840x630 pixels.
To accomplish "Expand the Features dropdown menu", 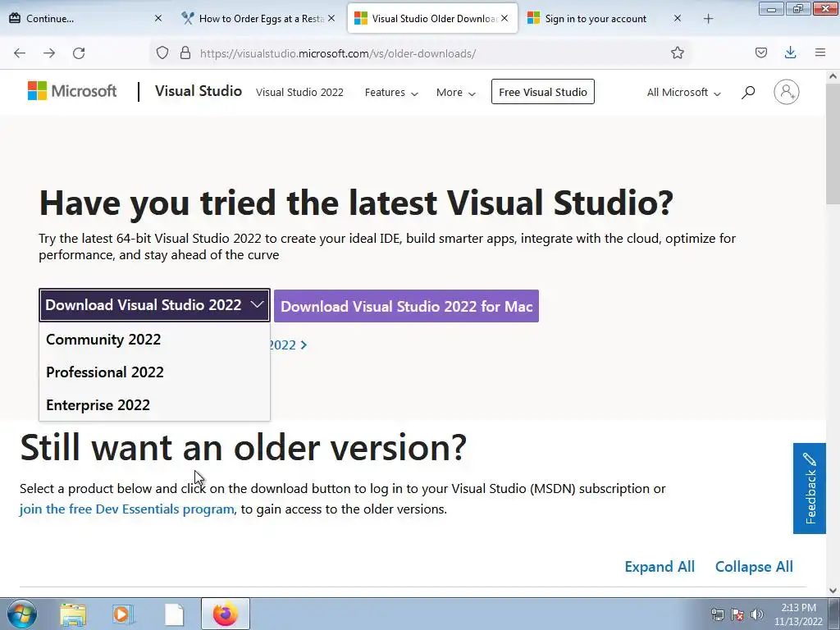I will 391,92.
